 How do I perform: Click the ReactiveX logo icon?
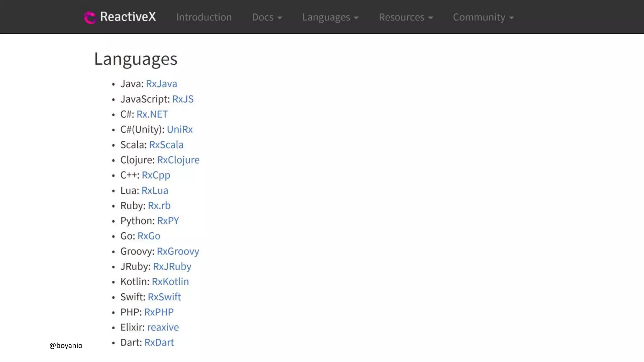click(x=90, y=17)
